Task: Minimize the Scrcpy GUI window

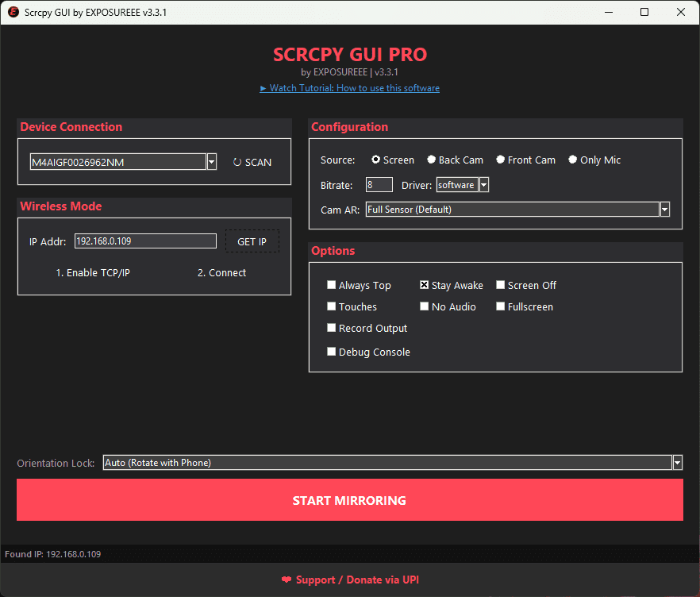Action: click(x=608, y=13)
